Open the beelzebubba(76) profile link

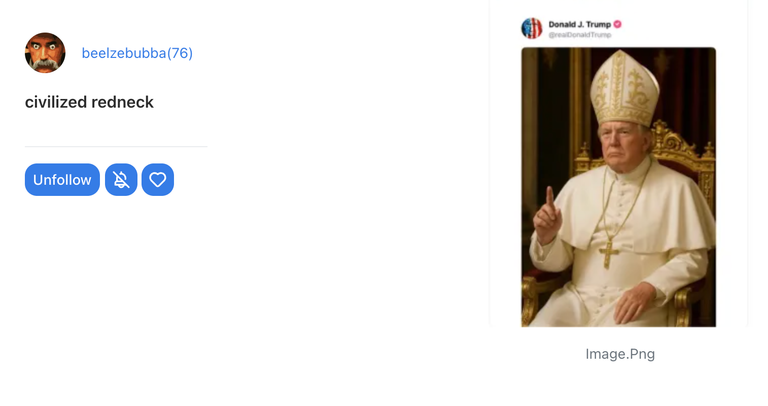click(x=137, y=53)
